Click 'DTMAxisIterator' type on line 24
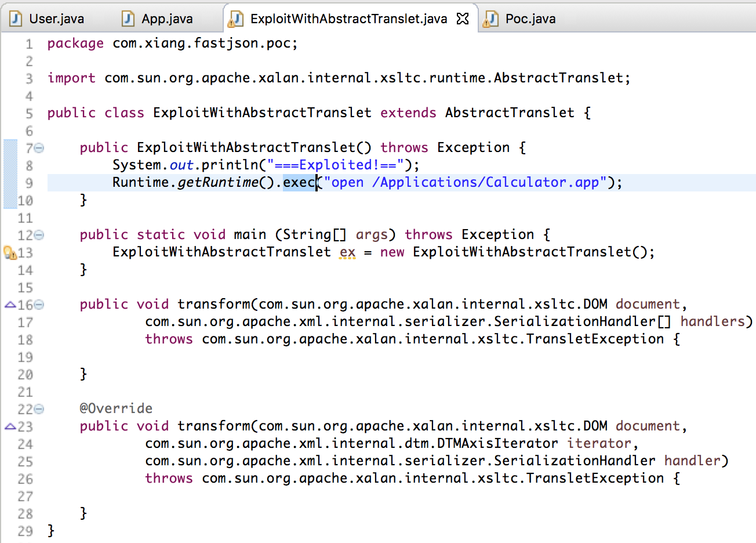 [497, 443]
